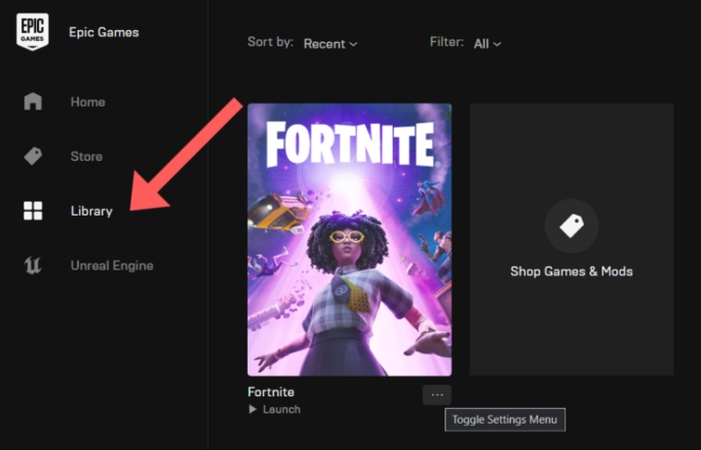Click the Filter: label
701x450 pixels.
446,42
